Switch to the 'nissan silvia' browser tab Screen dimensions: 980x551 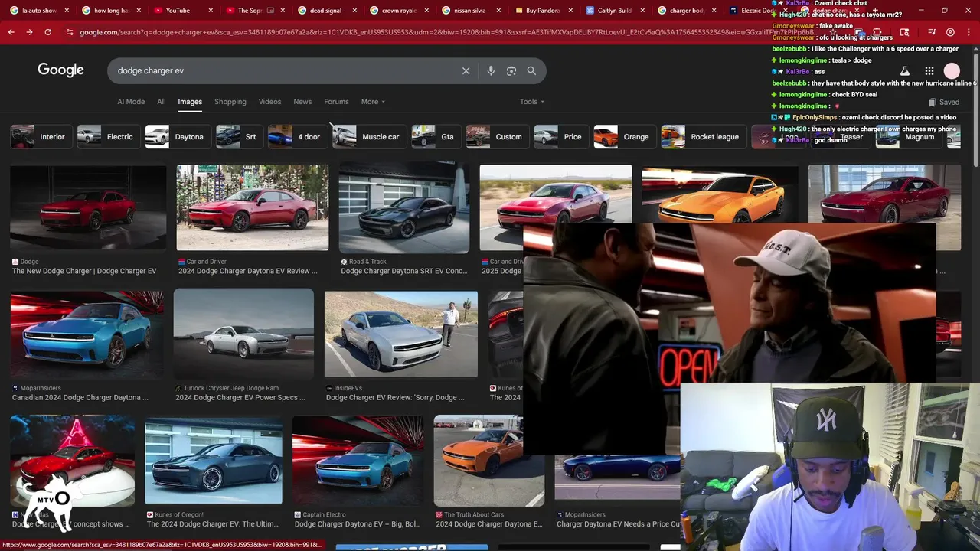click(471, 11)
